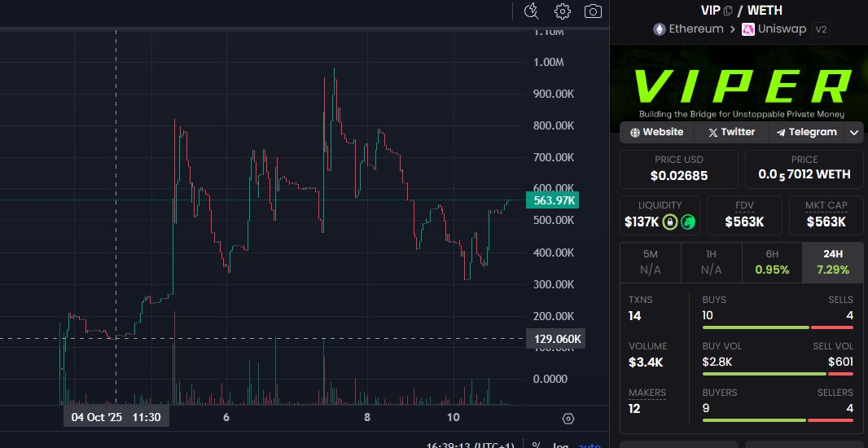Viewport: 868px width, 448px height.
Task: Click the WETH price box
Action: [804, 169]
